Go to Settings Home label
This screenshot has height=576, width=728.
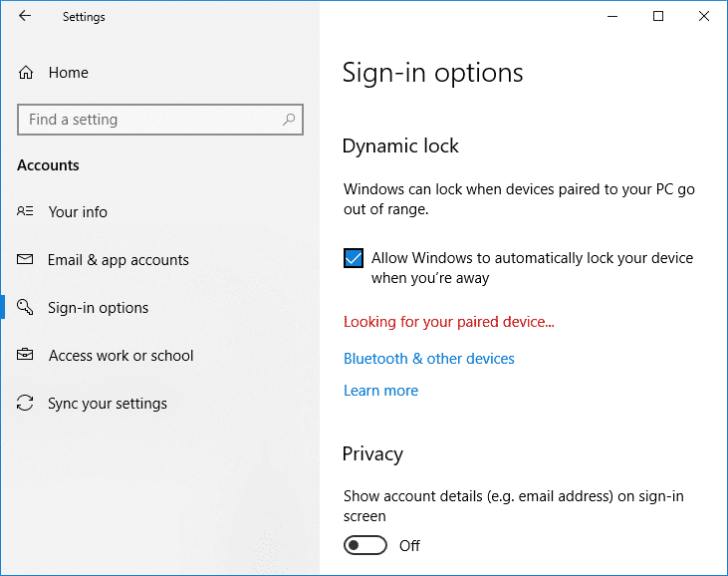69,73
